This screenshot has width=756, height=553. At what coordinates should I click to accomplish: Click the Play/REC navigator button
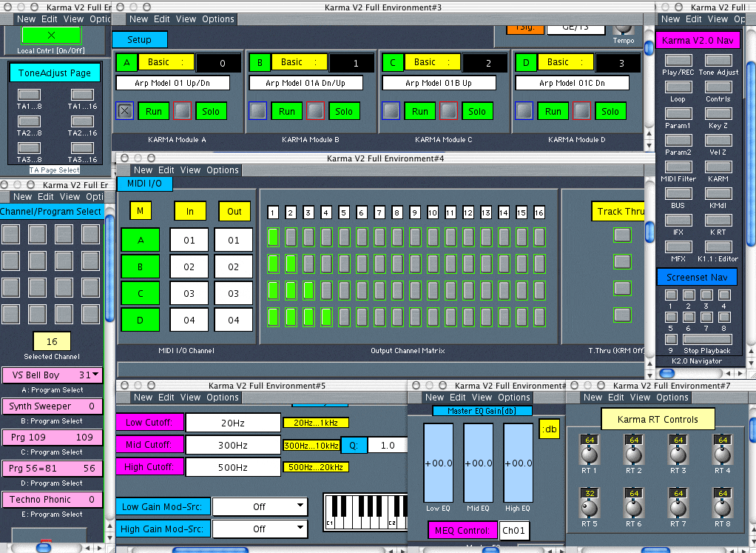[678, 61]
